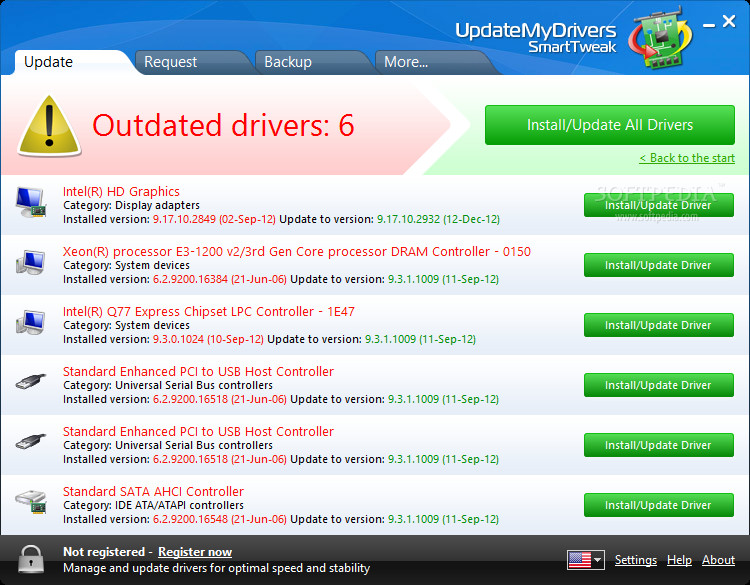The width and height of the screenshot is (750, 585).
Task: Click installed version 6.2.9200.16548 (21-Jun-06)
Action: (x=220, y=519)
